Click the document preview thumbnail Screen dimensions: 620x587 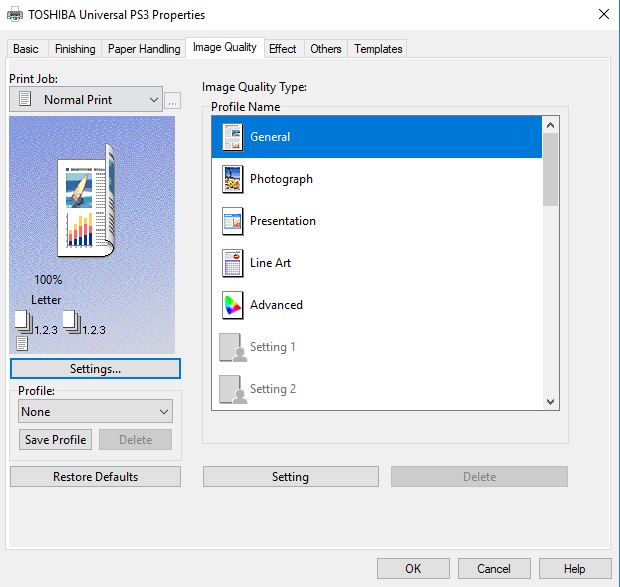86,202
